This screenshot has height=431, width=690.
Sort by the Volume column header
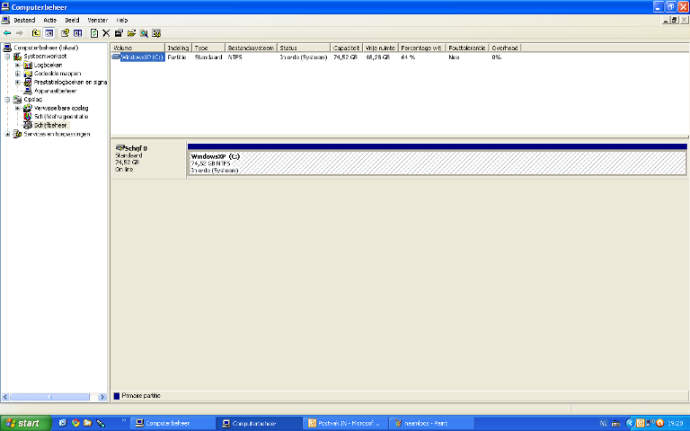(x=138, y=48)
